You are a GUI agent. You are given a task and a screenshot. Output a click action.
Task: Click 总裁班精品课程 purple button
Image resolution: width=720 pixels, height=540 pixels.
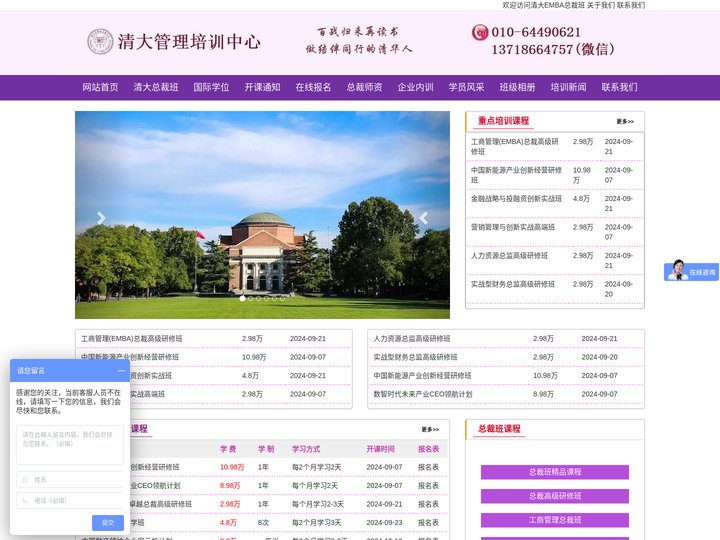[x=555, y=472]
